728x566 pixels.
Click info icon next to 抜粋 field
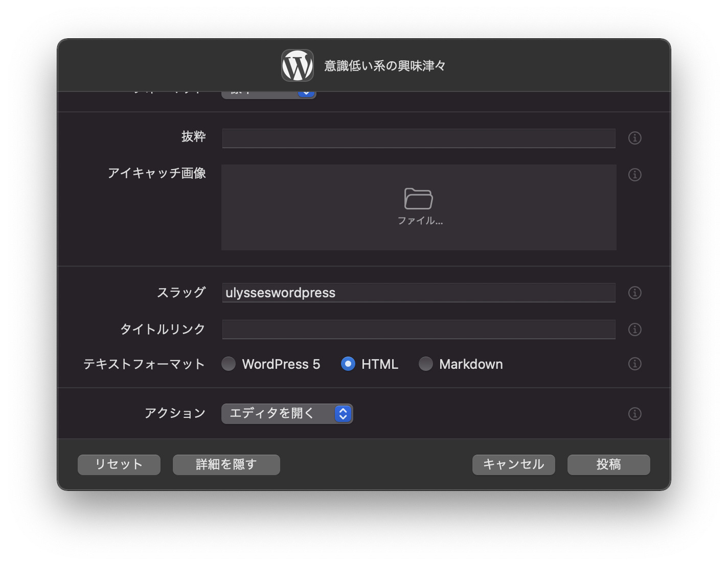pos(634,138)
